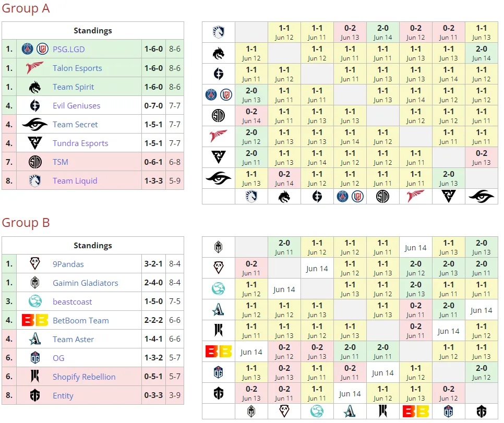504x423 pixels.
Task: Open the Evil Geniuses team link
Action: pos(77,105)
